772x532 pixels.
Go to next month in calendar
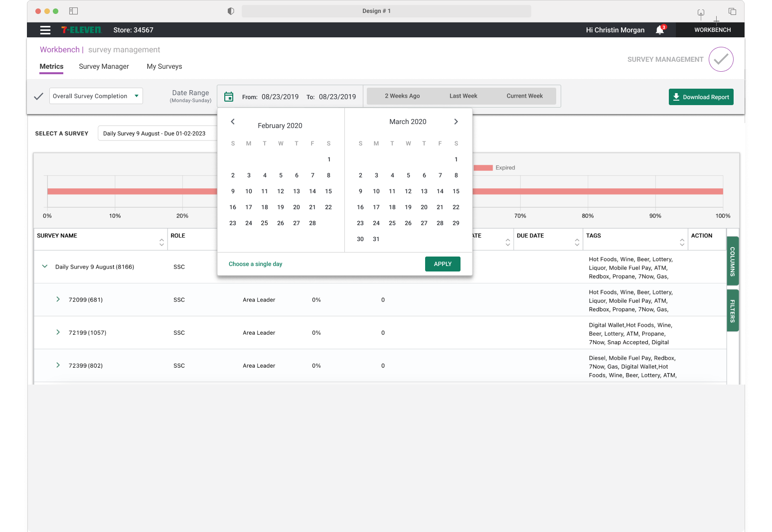[x=456, y=122]
